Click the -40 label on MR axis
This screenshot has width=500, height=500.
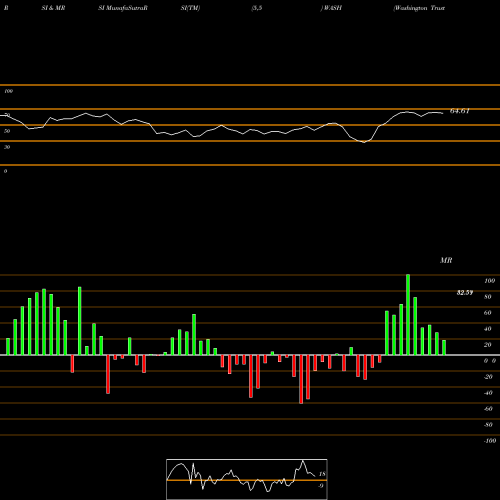(x=488, y=393)
